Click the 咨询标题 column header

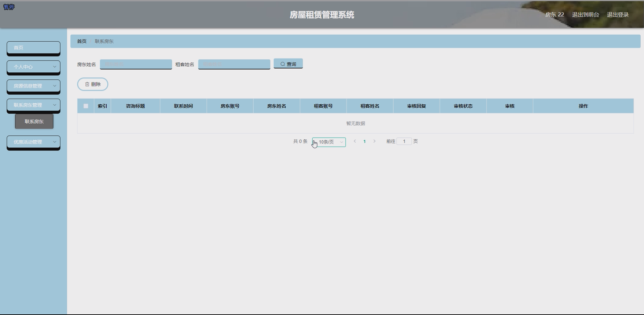pyautogui.click(x=136, y=106)
